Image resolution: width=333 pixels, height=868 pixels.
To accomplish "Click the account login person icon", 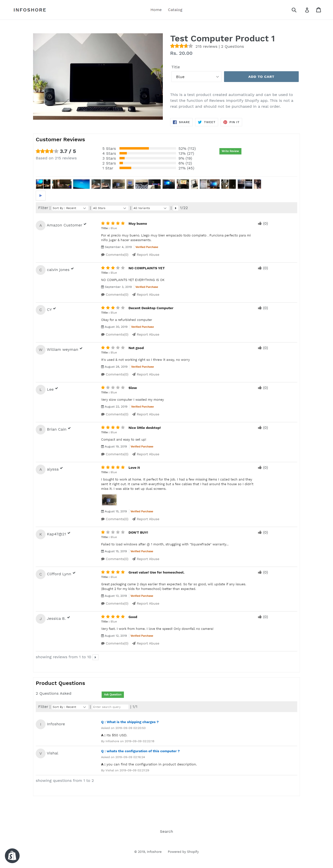I will click(x=307, y=10).
